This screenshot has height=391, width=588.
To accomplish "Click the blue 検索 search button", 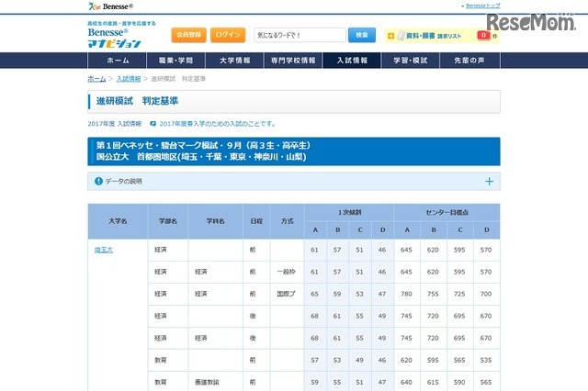I will (x=360, y=35).
